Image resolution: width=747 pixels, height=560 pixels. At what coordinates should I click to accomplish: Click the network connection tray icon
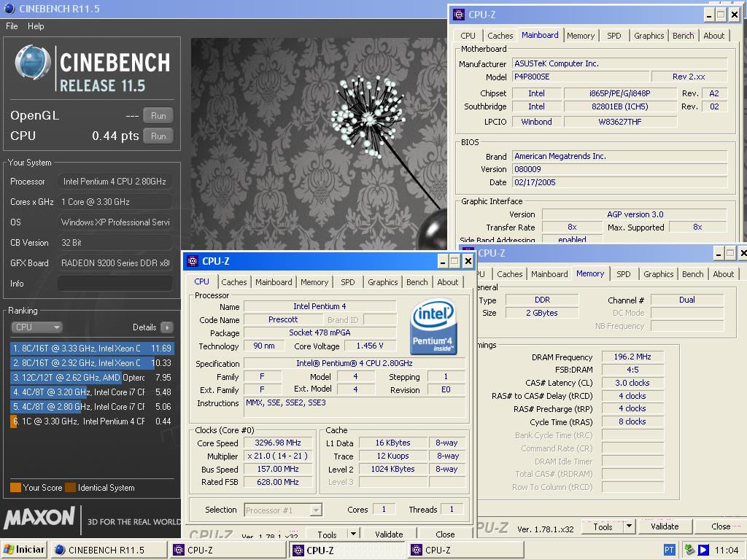pyautogui.click(x=689, y=551)
